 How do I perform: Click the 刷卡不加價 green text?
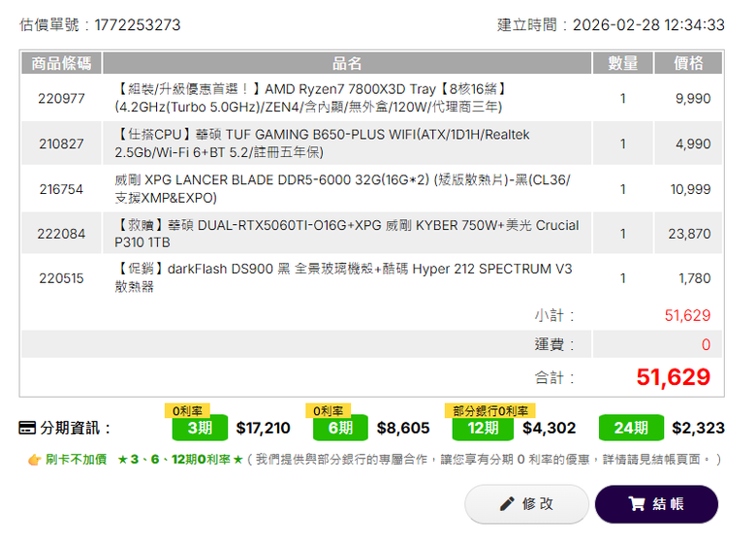coord(77,460)
